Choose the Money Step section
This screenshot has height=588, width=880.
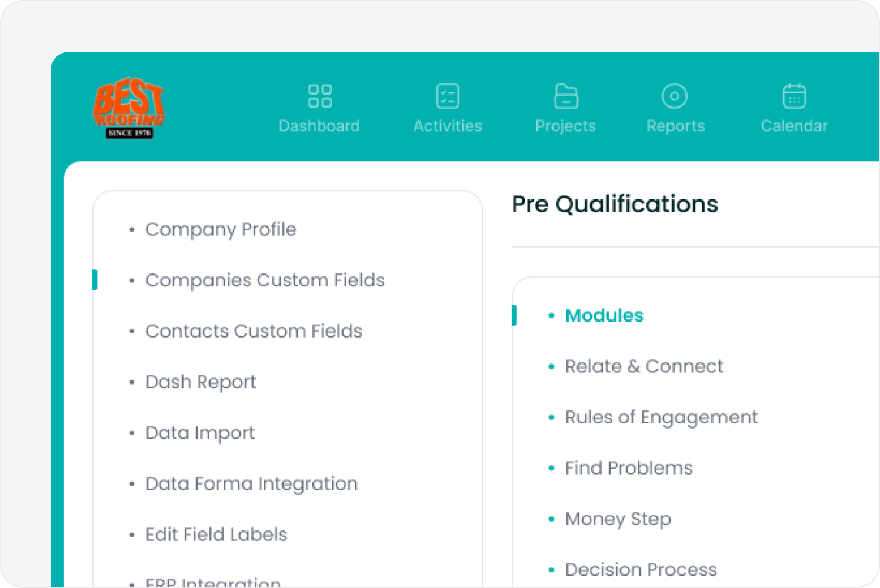point(618,519)
